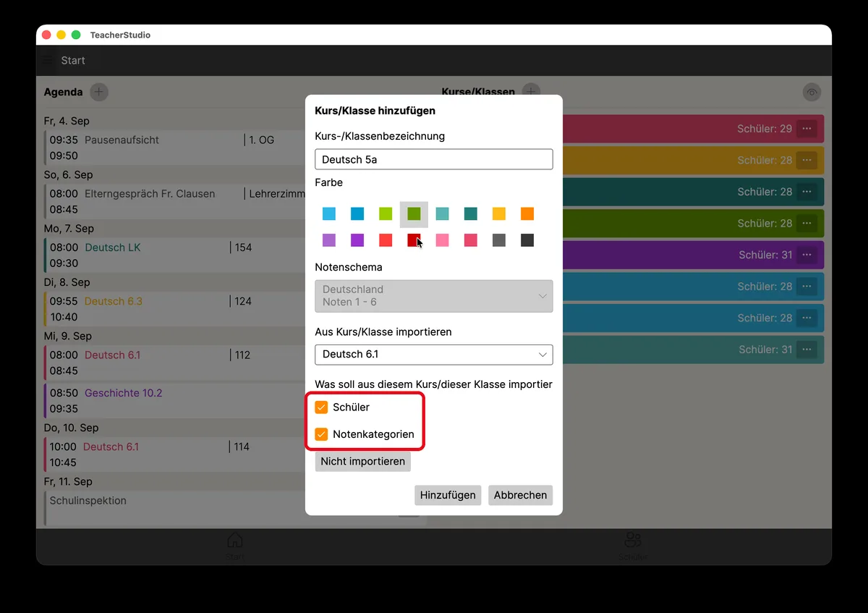This screenshot has height=613, width=868.
Task: Click the Nicht importieren button
Action: (363, 462)
